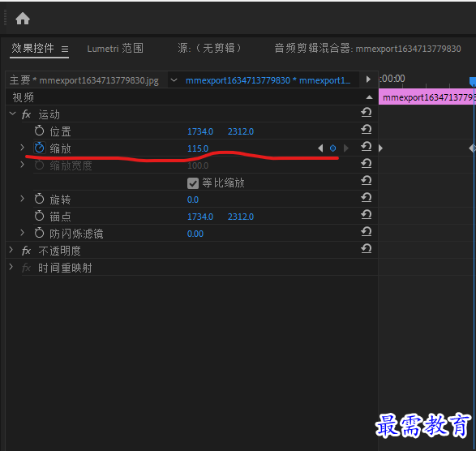The image size is (476, 451).
Task: Switch to the 音频剪辑混合器 tab
Action: 367,49
